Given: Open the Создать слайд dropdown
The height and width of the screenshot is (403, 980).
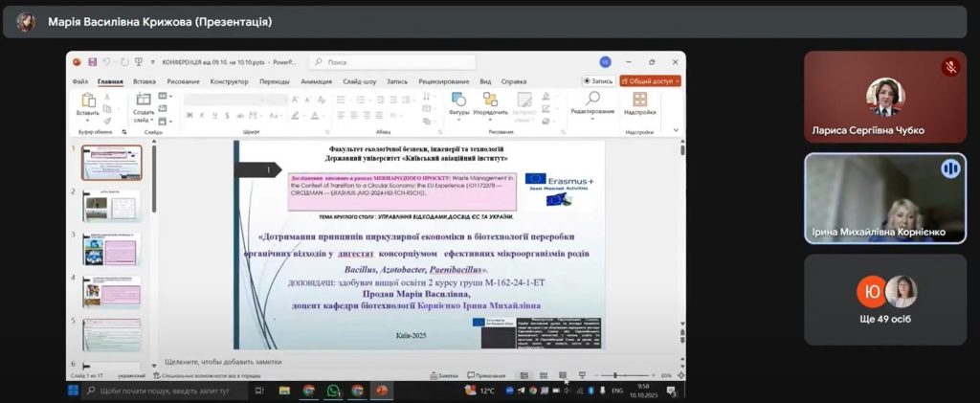Looking at the screenshot, I should click(144, 116).
